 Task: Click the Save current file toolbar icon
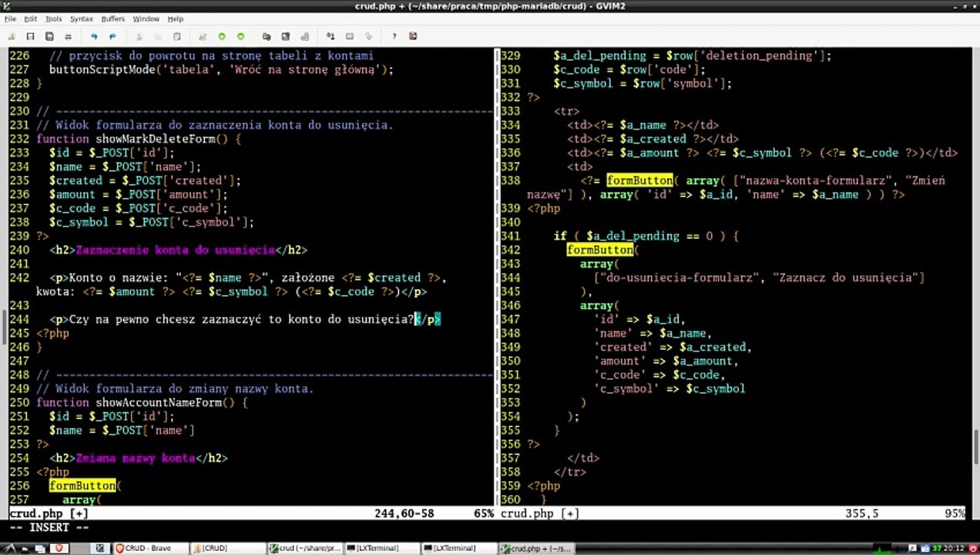point(31,36)
